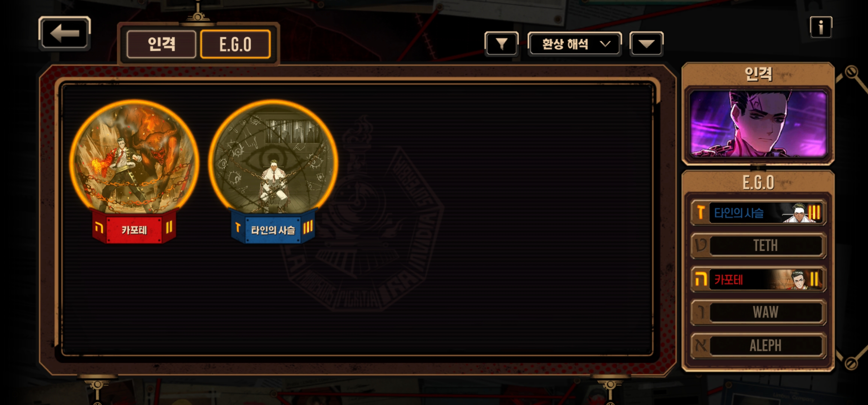Click the HE Hebrew letter icon in slot list

[x=700, y=279]
